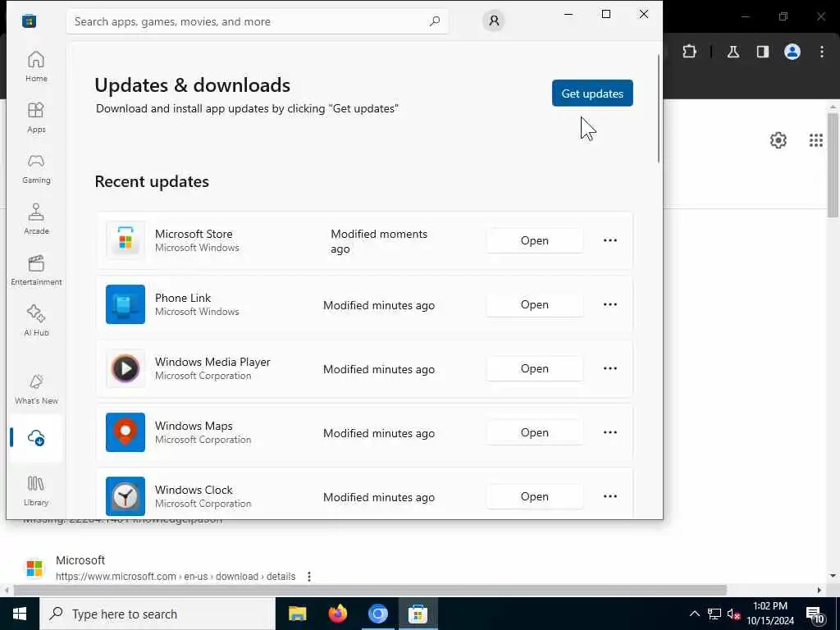Click the Store window vertical scrollbar
The image size is (840, 630).
click(659, 107)
